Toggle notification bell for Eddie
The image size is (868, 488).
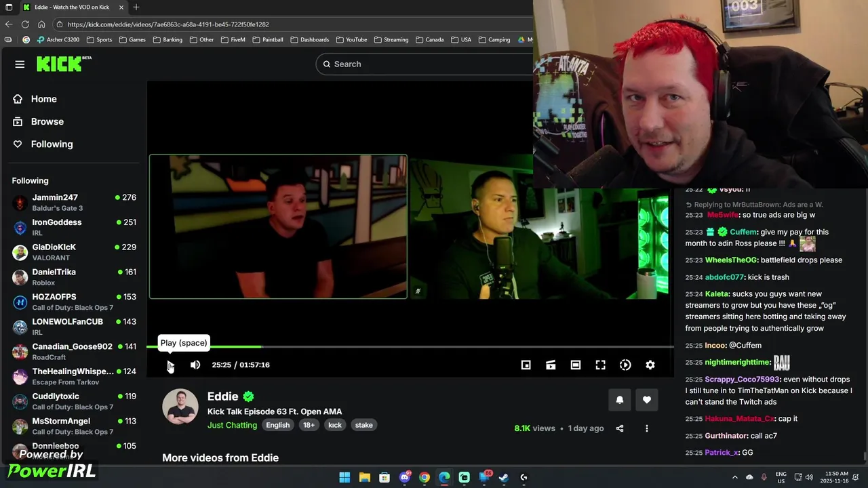pyautogui.click(x=619, y=400)
